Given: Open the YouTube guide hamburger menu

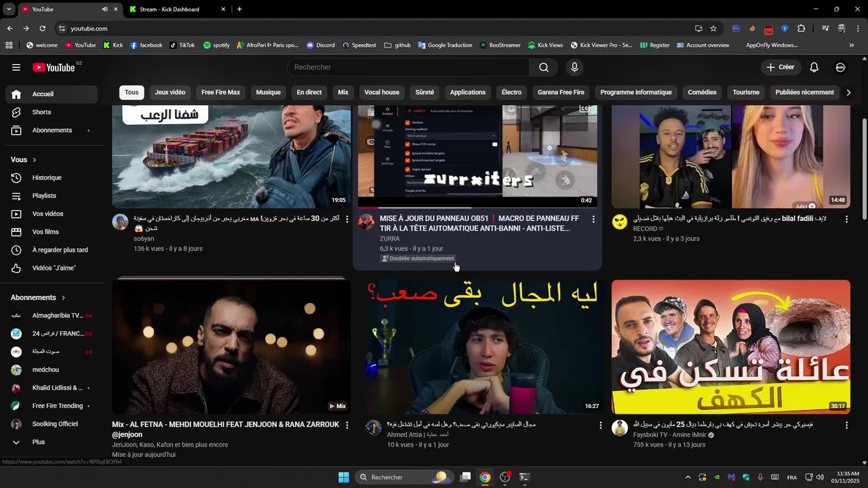Looking at the screenshot, I should click(x=16, y=67).
